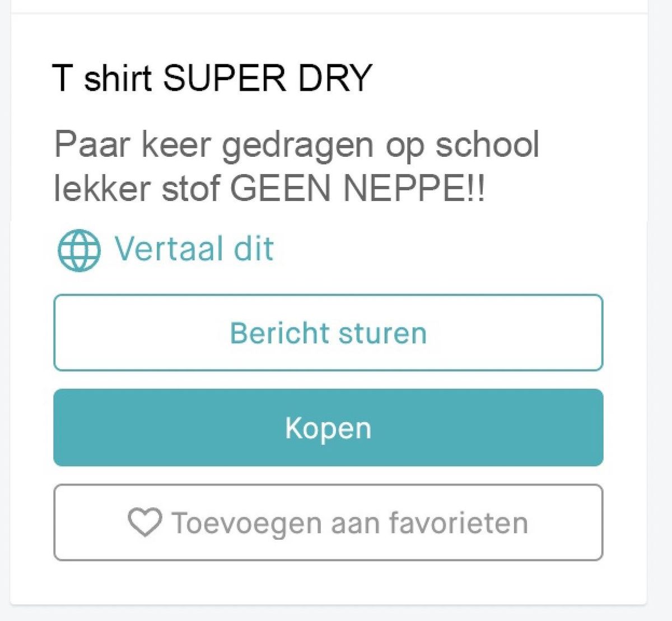Click the 'lekker stof GEEN NEPPE!!' text line
The image size is (672, 621).
[269, 188]
